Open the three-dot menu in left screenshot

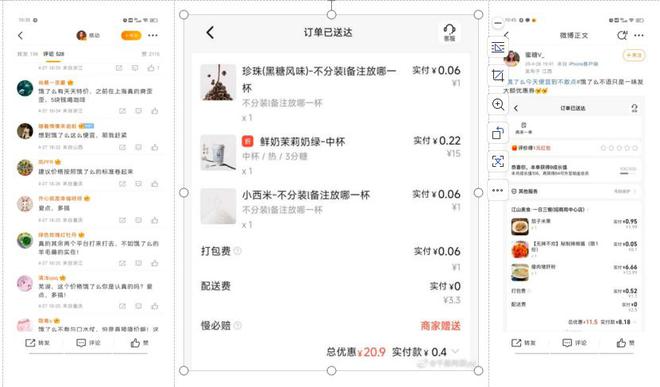click(153, 35)
